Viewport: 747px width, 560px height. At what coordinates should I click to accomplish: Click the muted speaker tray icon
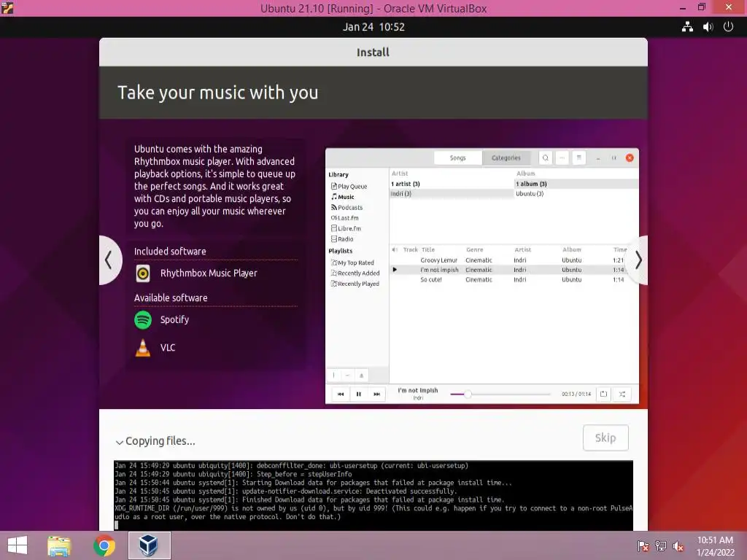678,546
